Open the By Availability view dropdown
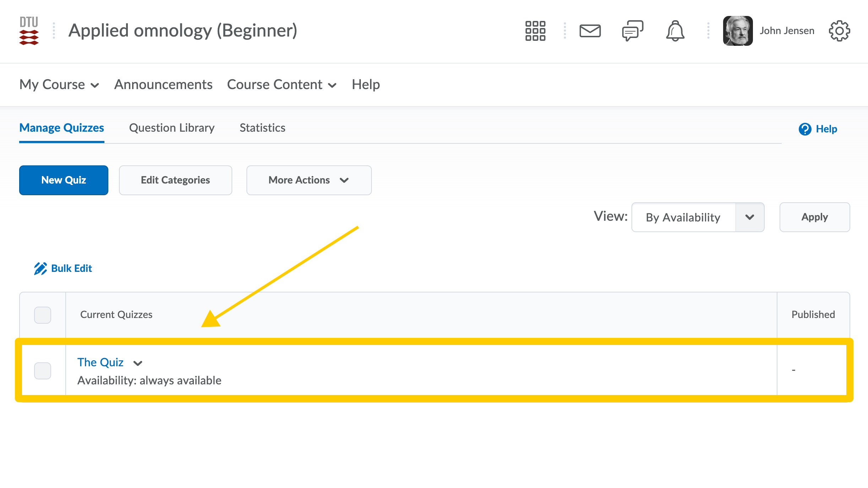Viewport: 868px width, 488px height. pos(698,217)
